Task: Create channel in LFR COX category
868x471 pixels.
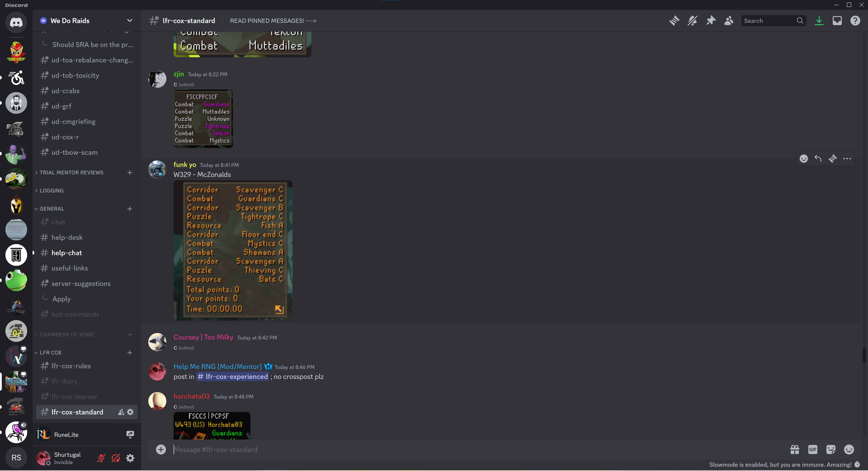Action: coord(130,353)
